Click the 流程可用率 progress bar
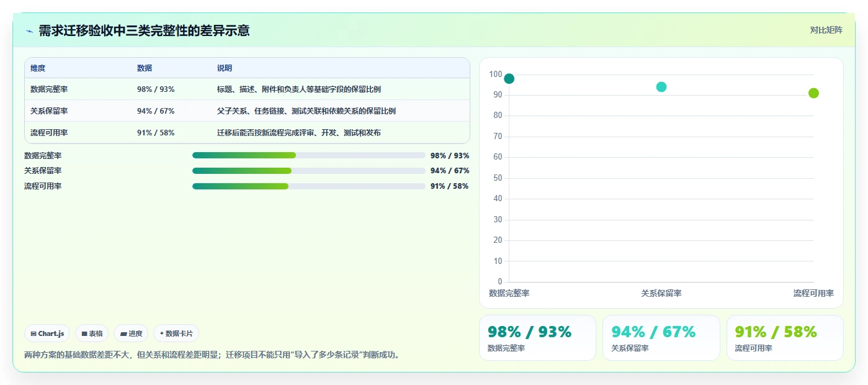 coord(309,186)
